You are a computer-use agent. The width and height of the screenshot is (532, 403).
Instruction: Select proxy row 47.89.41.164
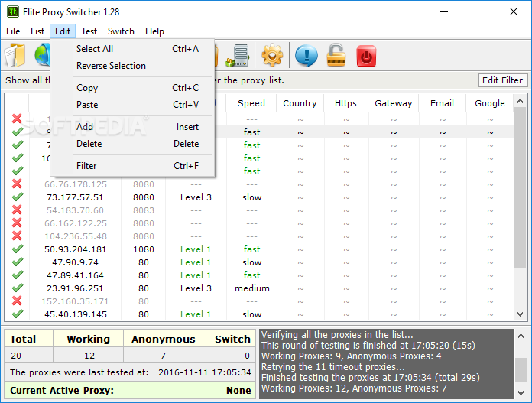click(x=260, y=275)
